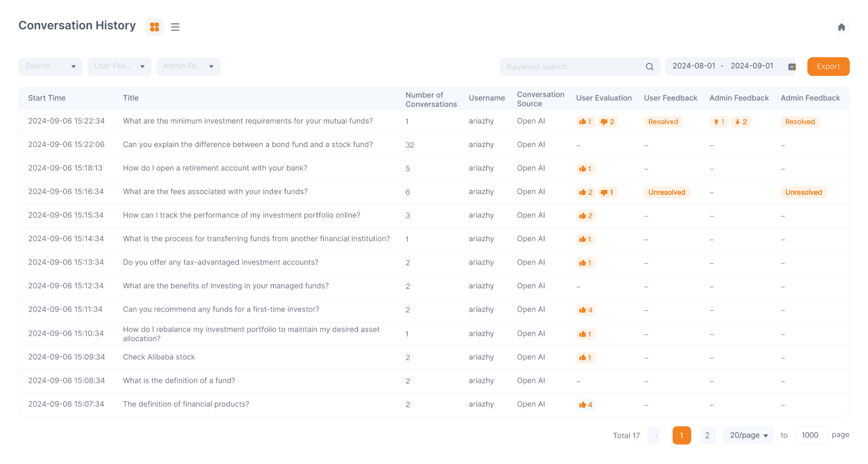Image resolution: width=868 pixels, height=464 pixels.
Task: Click the User Evaluation column header
Action: pos(604,98)
